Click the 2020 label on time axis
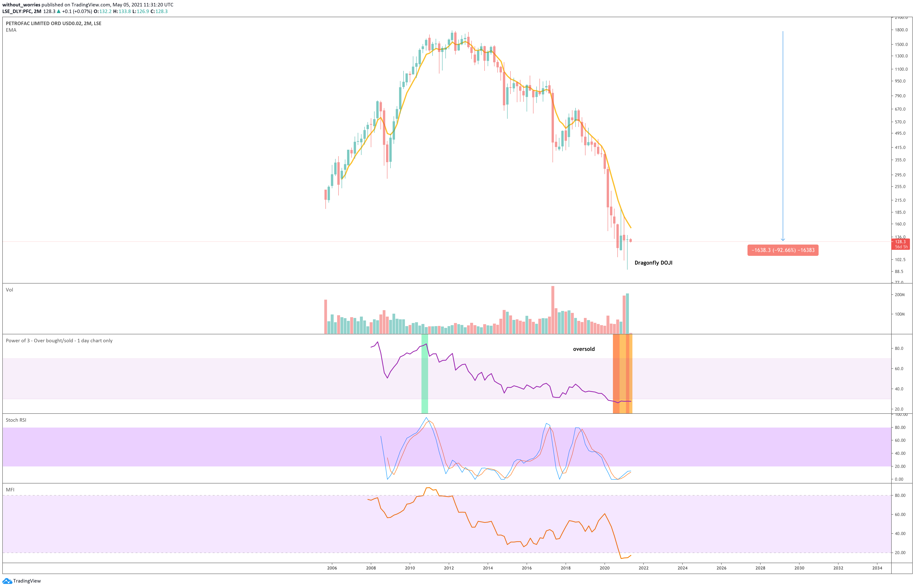The image size is (915, 588). tap(605, 568)
